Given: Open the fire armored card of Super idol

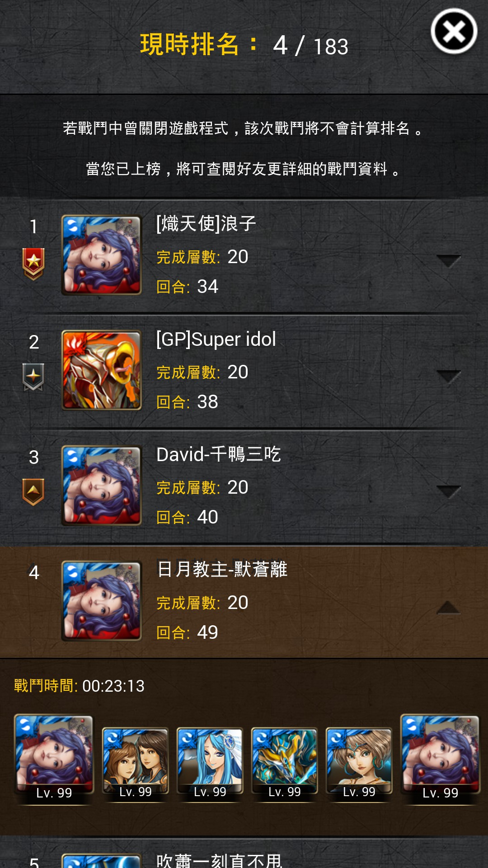Looking at the screenshot, I should point(102,370).
